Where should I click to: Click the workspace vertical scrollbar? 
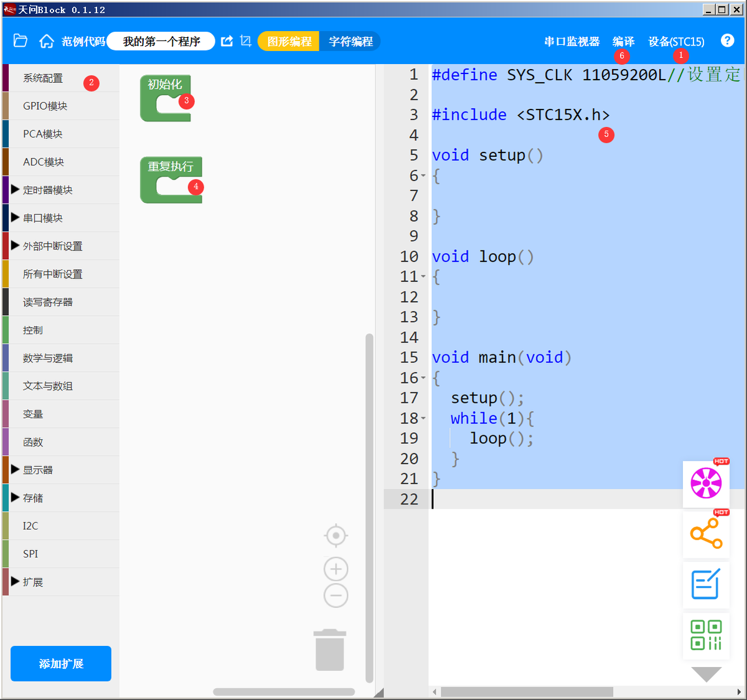point(369,508)
